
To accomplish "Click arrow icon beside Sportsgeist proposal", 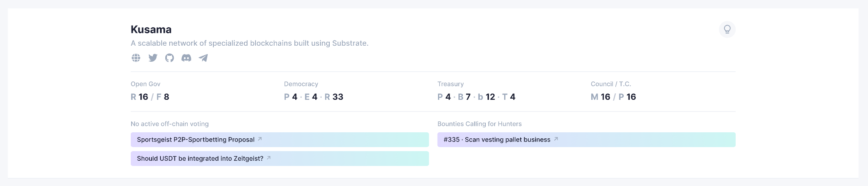I will click(x=260, y=139).
